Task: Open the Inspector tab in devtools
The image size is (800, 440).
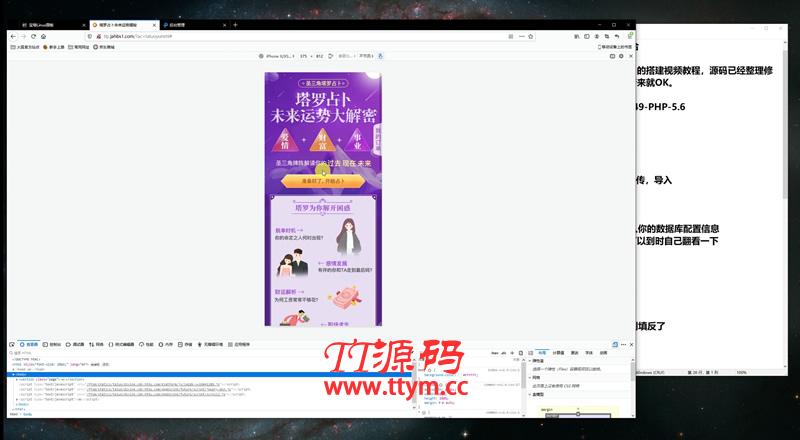Action: point(29,345)
